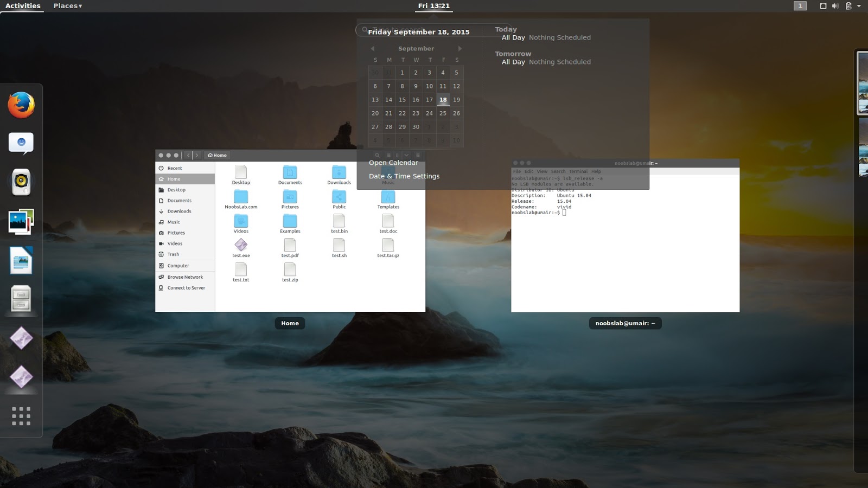868x488 pixels.
Task: Open the Places menu in the top bar
Action: click(x=66, y=5)
